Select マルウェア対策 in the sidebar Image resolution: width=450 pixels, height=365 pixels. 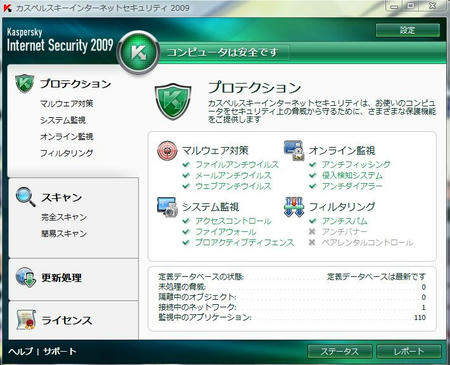(67, 104)
